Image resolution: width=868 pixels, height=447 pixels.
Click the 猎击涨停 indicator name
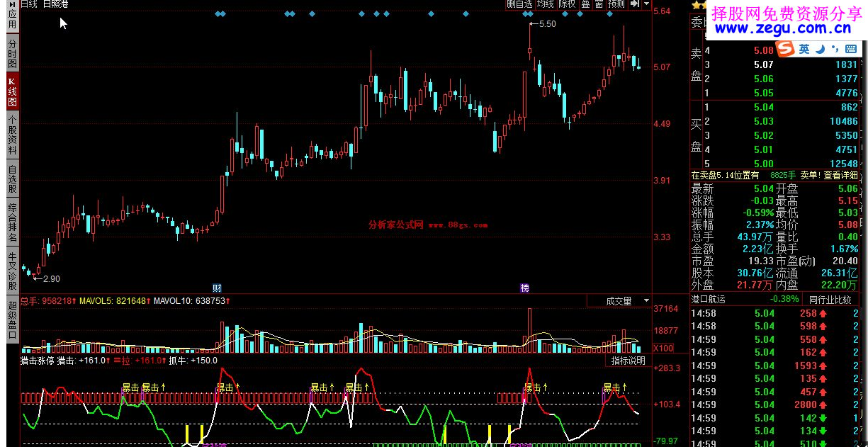tap(37, 361)
